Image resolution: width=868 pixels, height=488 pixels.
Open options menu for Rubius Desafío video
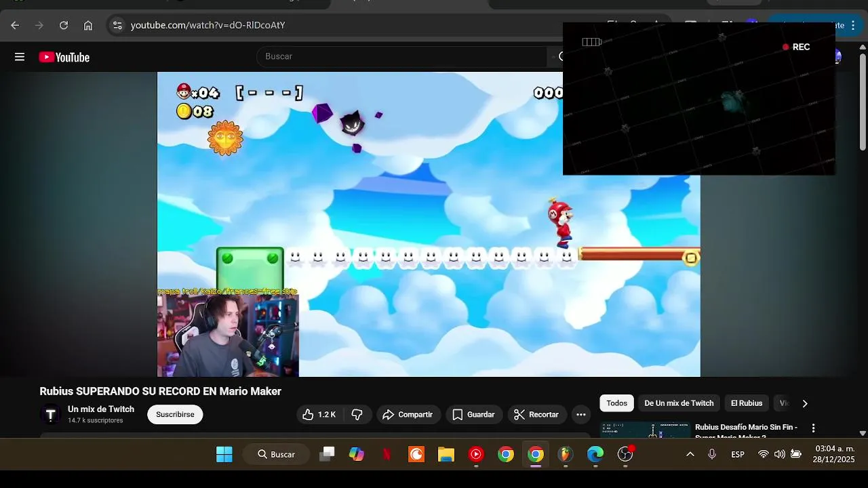point(813,428)
